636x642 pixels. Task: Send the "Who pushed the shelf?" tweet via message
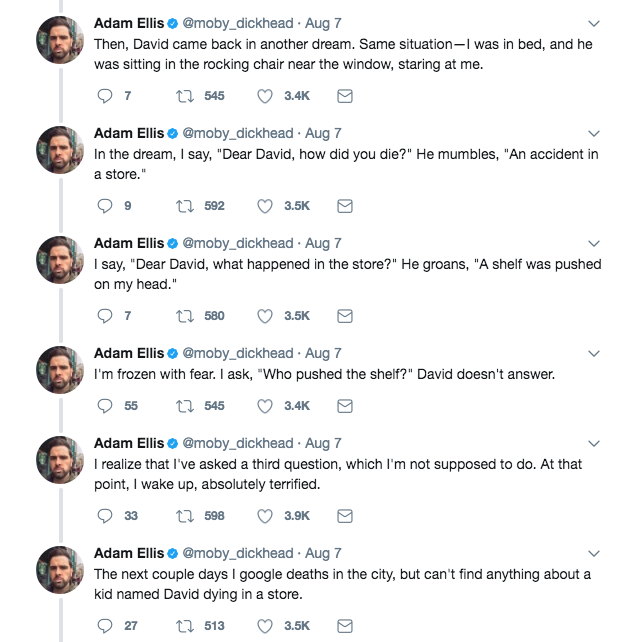[344, 406]
